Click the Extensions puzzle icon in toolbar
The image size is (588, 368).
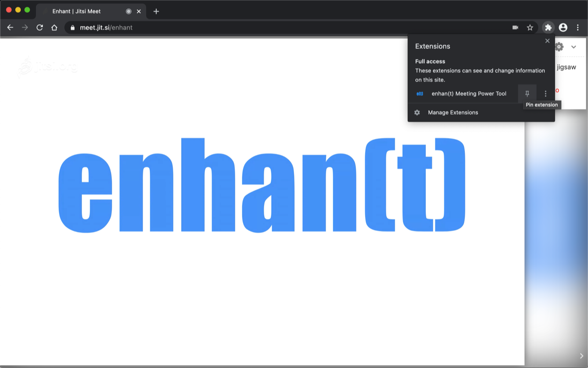tap(548, 28)
